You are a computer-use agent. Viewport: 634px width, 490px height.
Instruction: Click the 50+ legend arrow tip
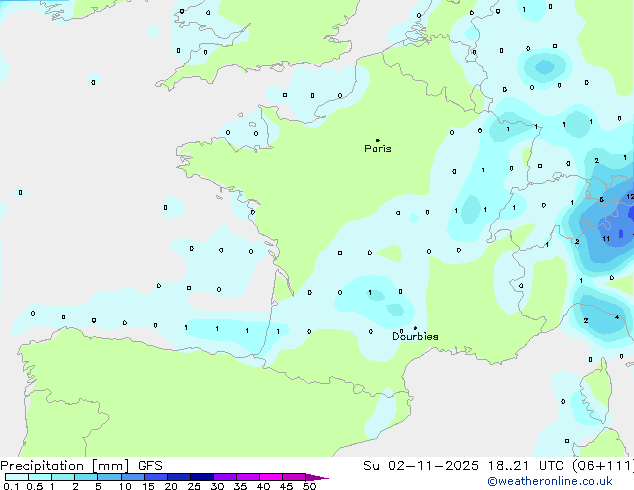point(317,477)
